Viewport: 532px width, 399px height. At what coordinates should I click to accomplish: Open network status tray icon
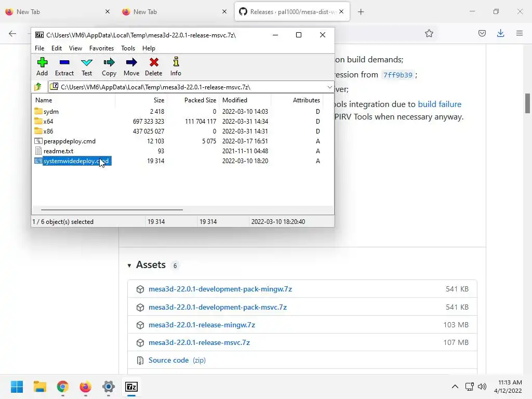point(470,387)
